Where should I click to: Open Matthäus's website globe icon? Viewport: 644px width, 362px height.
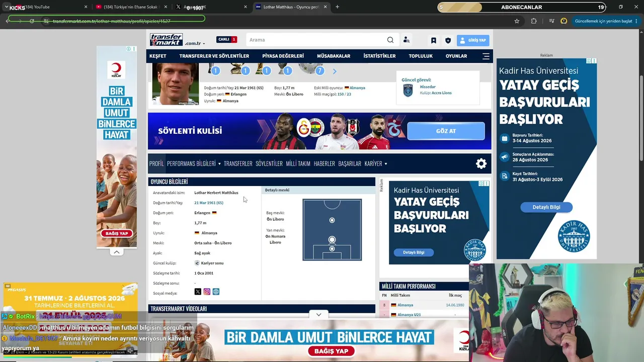pos(216,292)
